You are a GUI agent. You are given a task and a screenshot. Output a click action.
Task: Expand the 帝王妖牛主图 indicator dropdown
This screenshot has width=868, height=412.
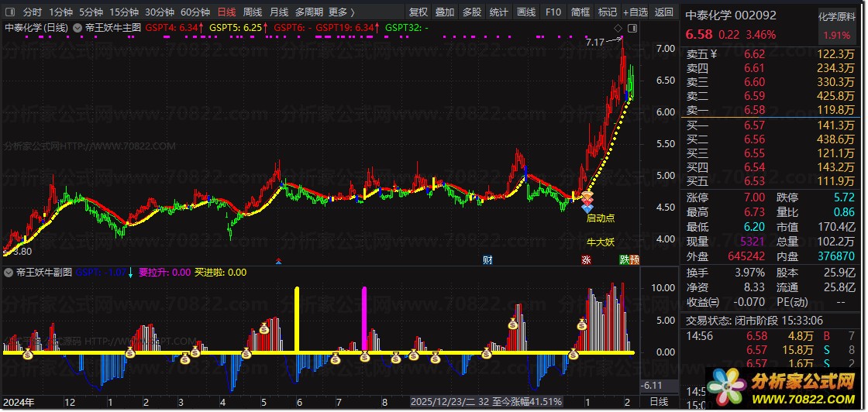77,27
